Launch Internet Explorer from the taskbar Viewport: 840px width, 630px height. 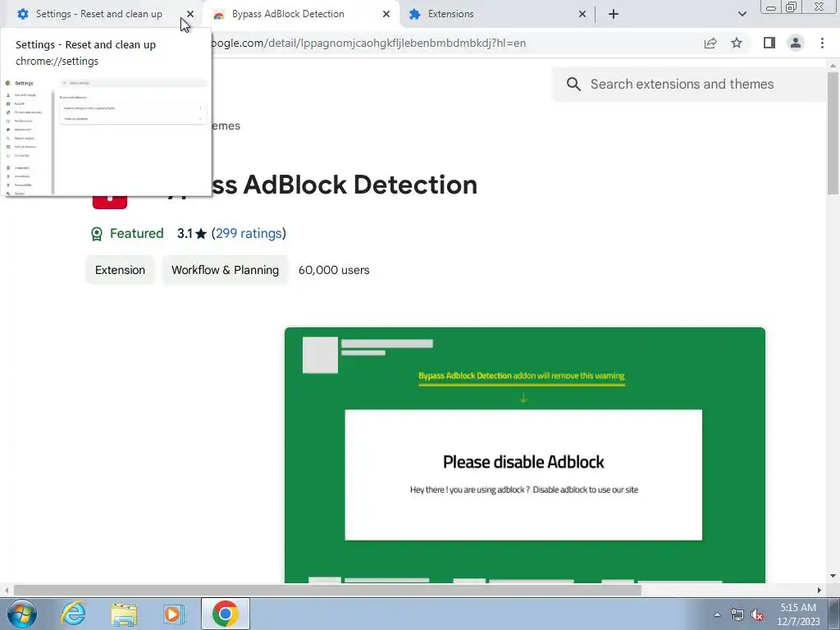click(x=73, y=614)
